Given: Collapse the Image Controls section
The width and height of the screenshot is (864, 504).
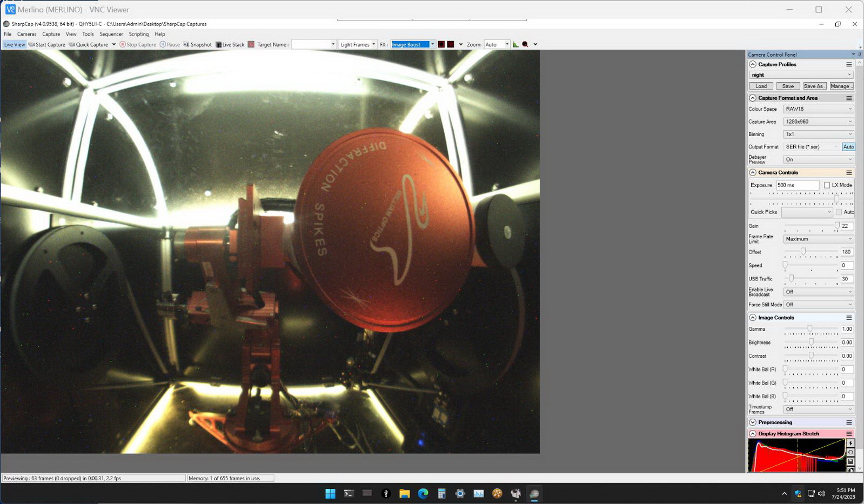Looking at the screenshot, I should 753,318.
